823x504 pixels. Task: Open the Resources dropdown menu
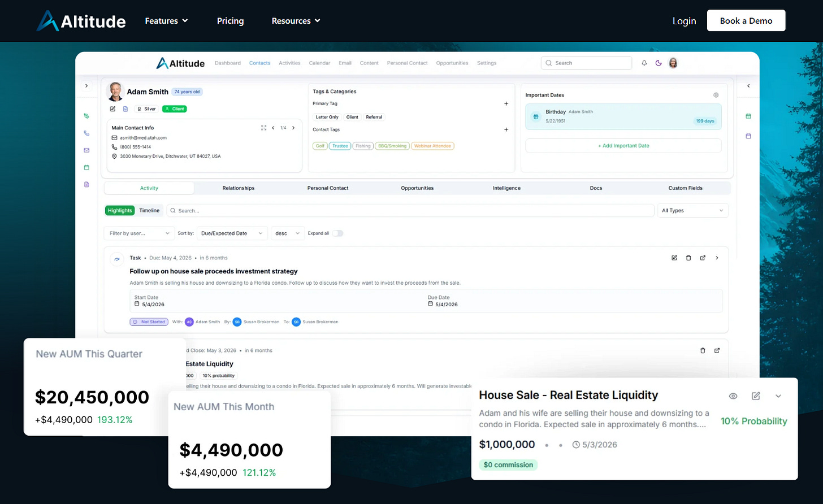click(296, 21)
